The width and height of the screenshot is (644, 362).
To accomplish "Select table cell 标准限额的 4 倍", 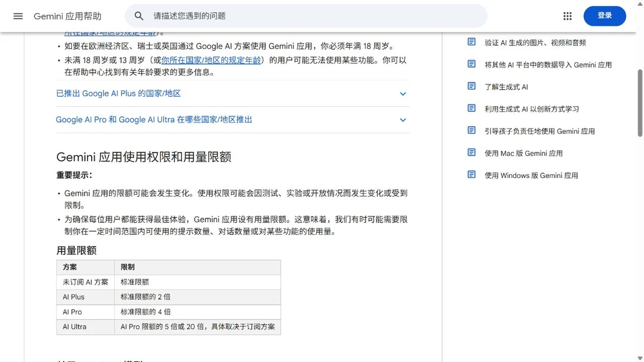I will [x=197, y=312].
